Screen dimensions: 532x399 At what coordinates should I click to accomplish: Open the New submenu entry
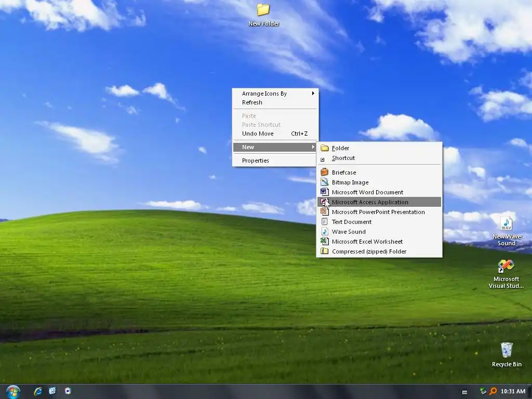tap(275, 147)
